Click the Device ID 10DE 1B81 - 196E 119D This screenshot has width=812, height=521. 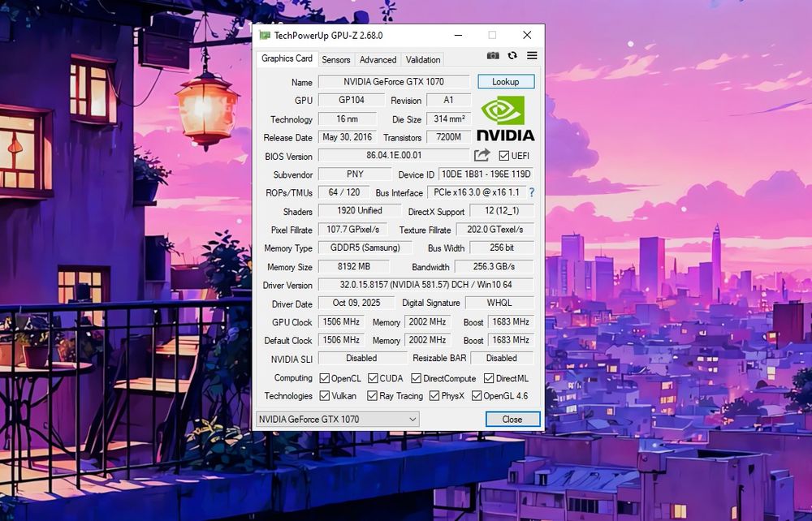coord(486,174)
